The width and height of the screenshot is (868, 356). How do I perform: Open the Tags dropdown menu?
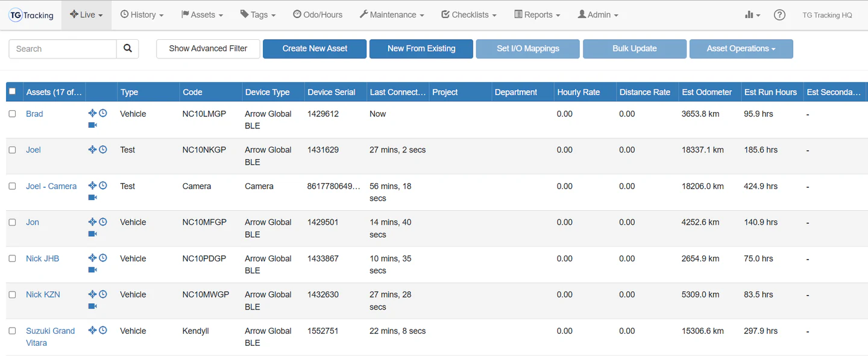click(258, 15)
